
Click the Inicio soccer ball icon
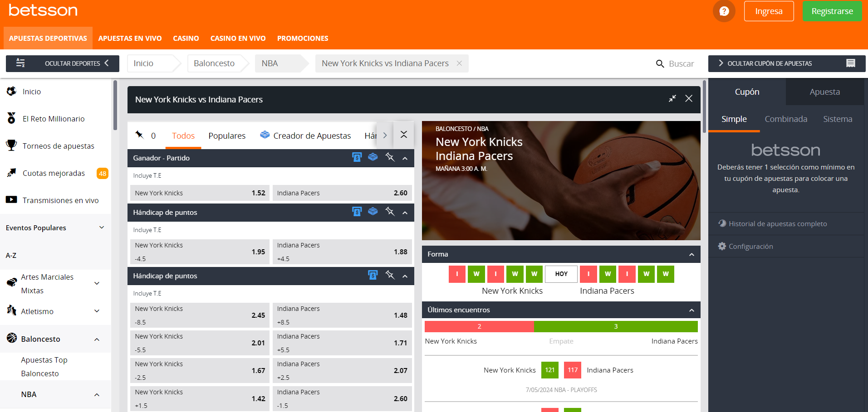11,91
